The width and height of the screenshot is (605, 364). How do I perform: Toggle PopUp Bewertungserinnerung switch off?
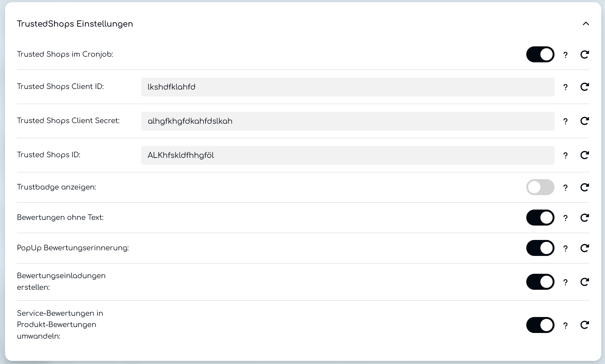point(540,248)
